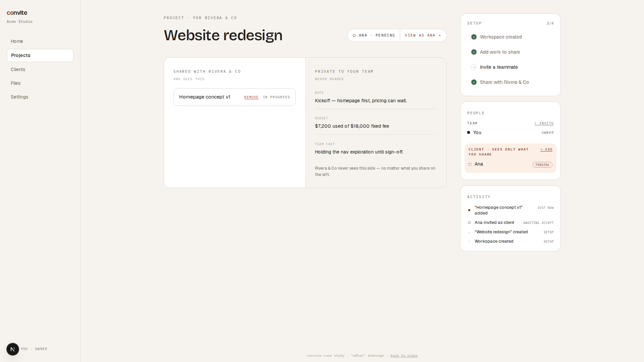Image resolution: width=644 pixels, height=362 pixels.
Task: Click the Kickoff note text
Action: [x=361, y=101]
